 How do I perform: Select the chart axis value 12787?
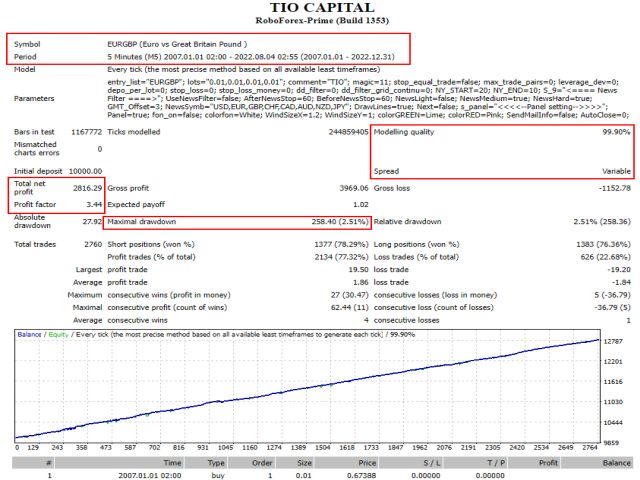click(613, 342)
